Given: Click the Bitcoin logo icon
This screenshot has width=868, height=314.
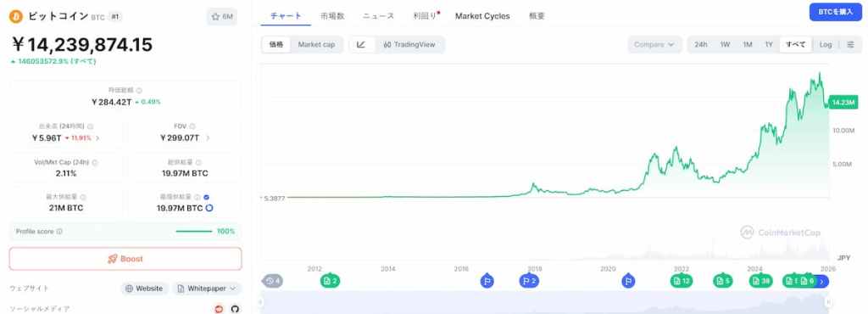Looking at the screenshot, I should [x=16, y=17].
